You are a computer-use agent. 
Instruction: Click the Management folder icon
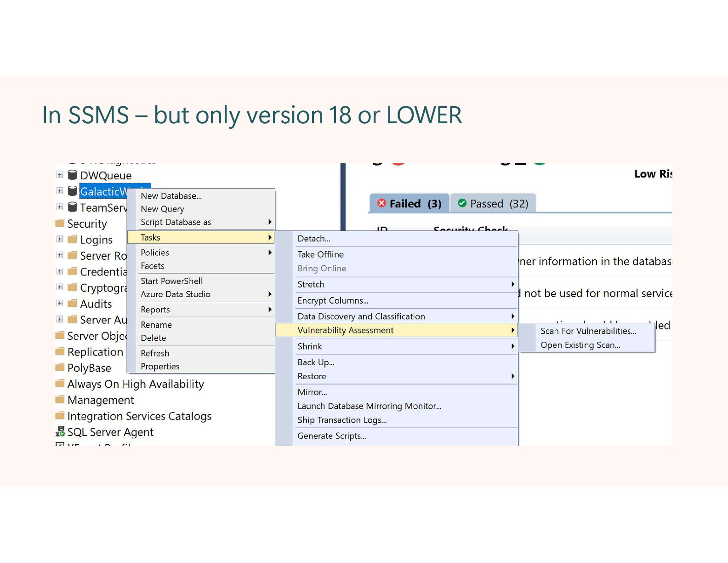[x=60, y=399]
